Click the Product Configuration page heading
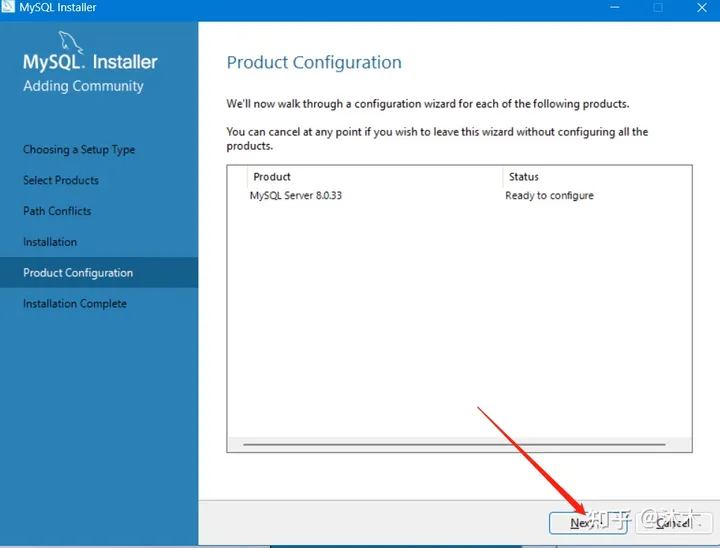 point(314,62)
